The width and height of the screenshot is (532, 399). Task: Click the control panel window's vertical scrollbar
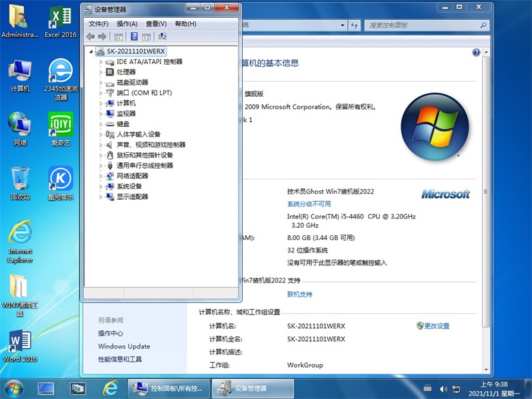click(x=485, y=205)
